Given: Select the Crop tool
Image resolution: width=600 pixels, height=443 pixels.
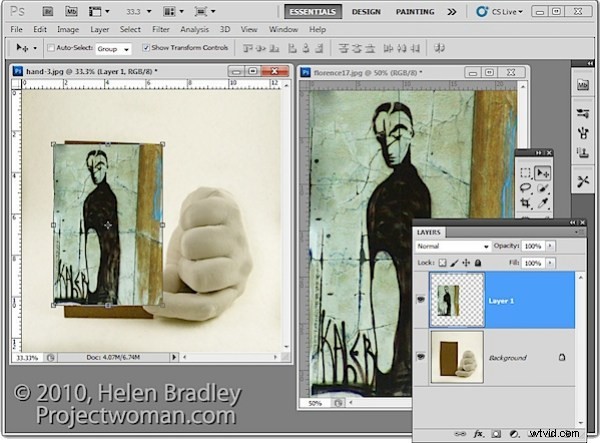Looking at the screenshot, I should click(x=525, y=203).
